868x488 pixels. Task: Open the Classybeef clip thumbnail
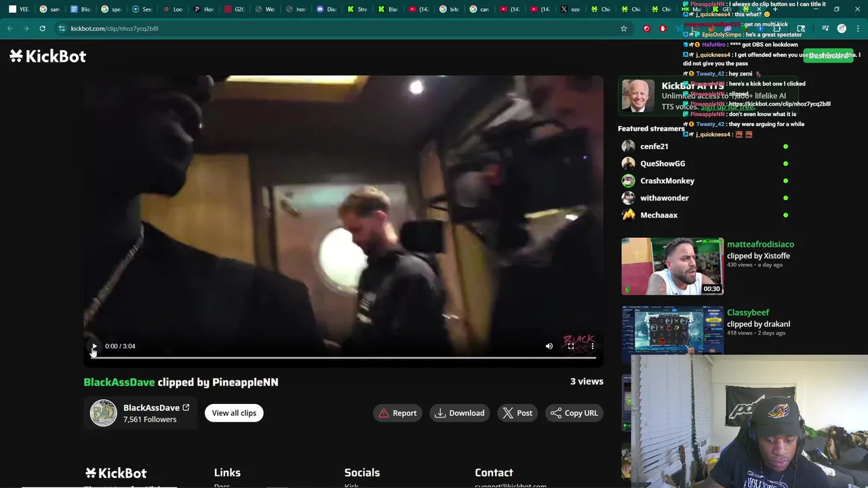click(673, 329)
